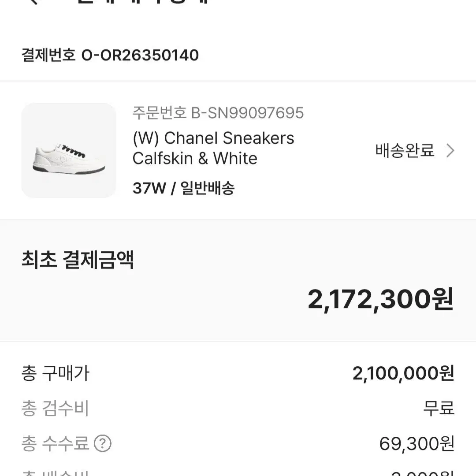This screenshot has height=476, width=476.
Task: Tap the 배송완료 delivery status
Action: pyautogui.click(x=405, y=151)
